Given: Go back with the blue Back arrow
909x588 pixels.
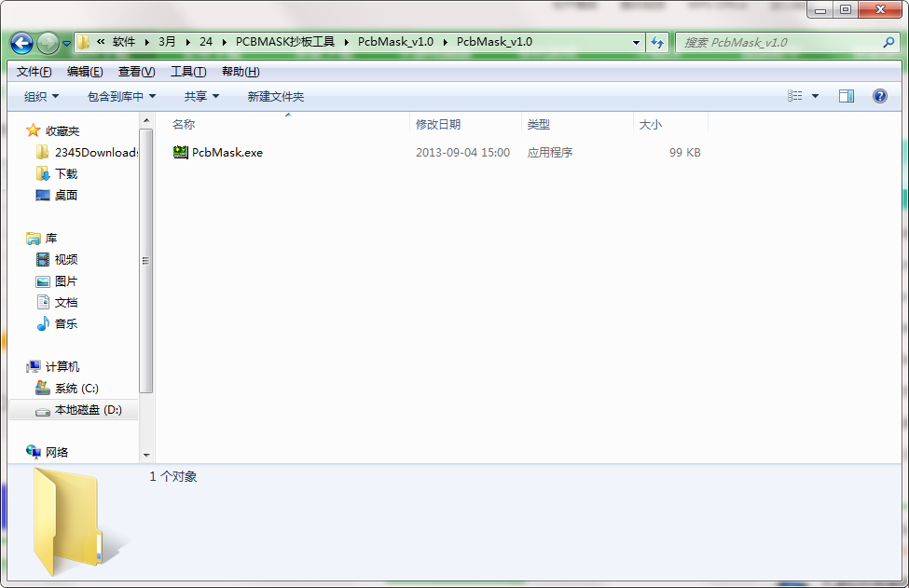Looking at the screenshot, I should (x=22, y=43).
